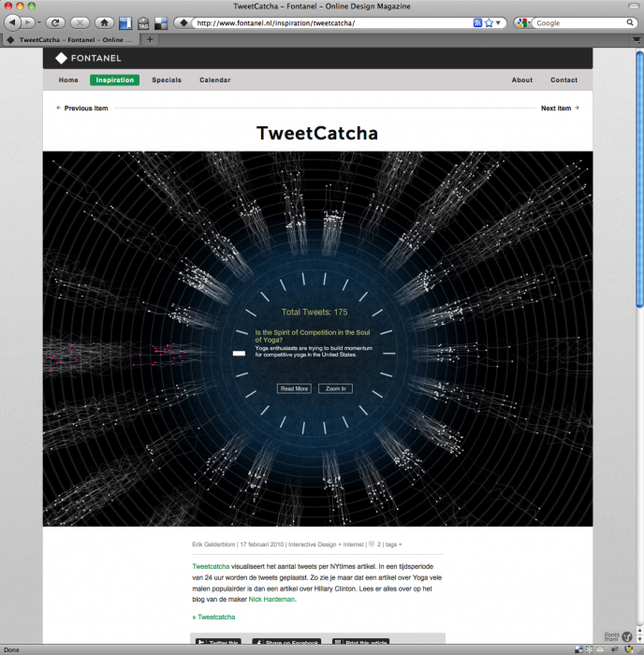The height and width of the screenshot is (655, 644).
Task: Click the mail envelope icon in status bar
Action: pyautogui.click(x=600, y=649)
